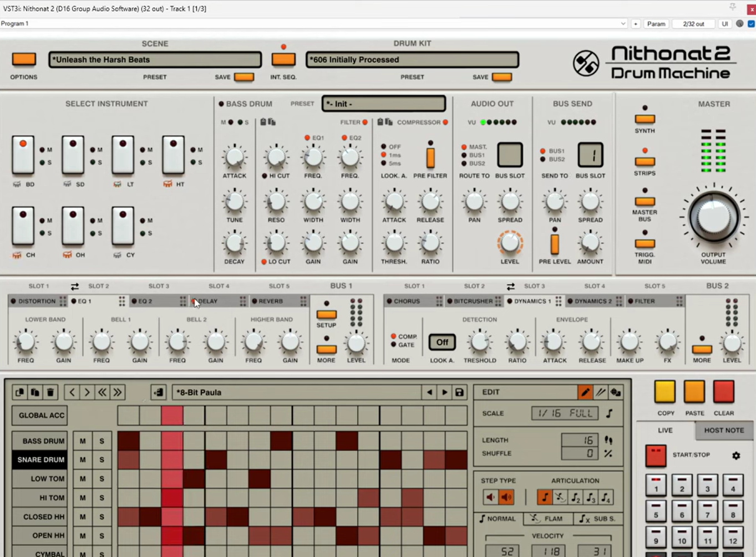Solo the Low Tom sequencer track
Screen dimensions: 756x557
point(102,479)
